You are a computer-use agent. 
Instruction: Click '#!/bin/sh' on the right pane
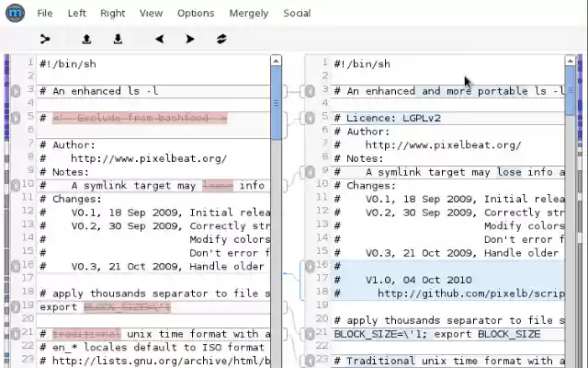[x=362, y=63]
